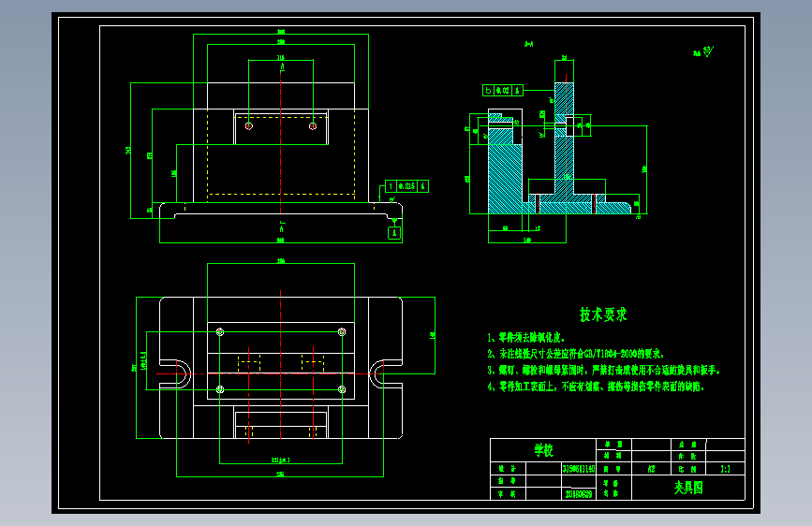Click the section label above the section view
This screenshot has height=526, width=812.
point(529,44)
